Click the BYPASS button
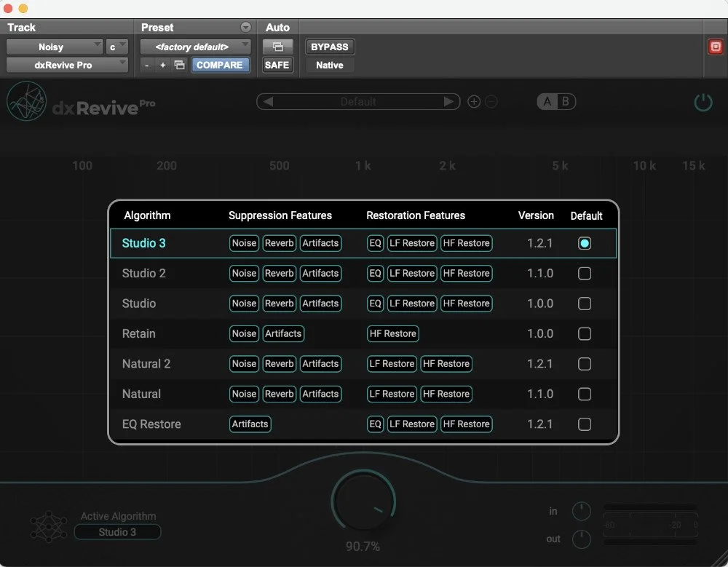This screenshot has width=728, height=567. [x=330, y=47]
